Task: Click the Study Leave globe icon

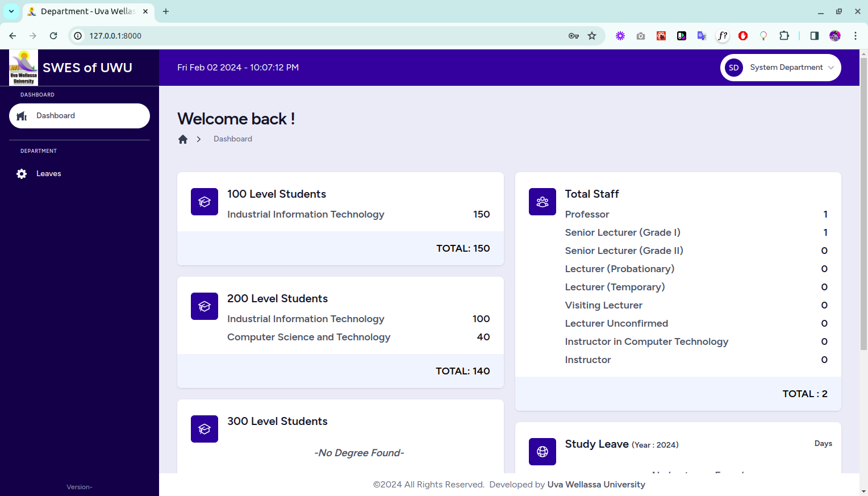Action: click(x=542, y=452)
